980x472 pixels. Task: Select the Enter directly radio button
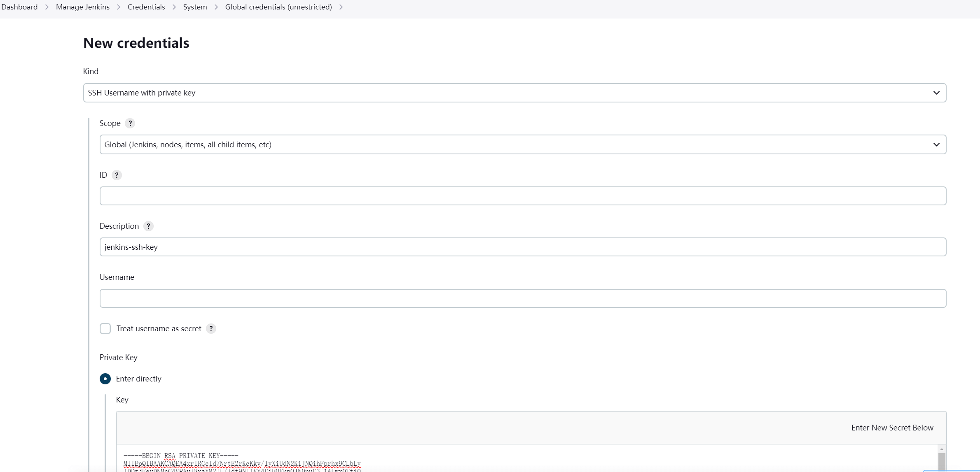tap(105, 379)
